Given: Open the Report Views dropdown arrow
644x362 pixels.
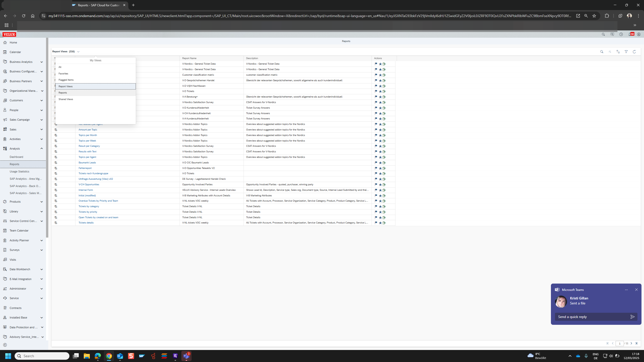Looking at the screenshot, I should (78, 52).
